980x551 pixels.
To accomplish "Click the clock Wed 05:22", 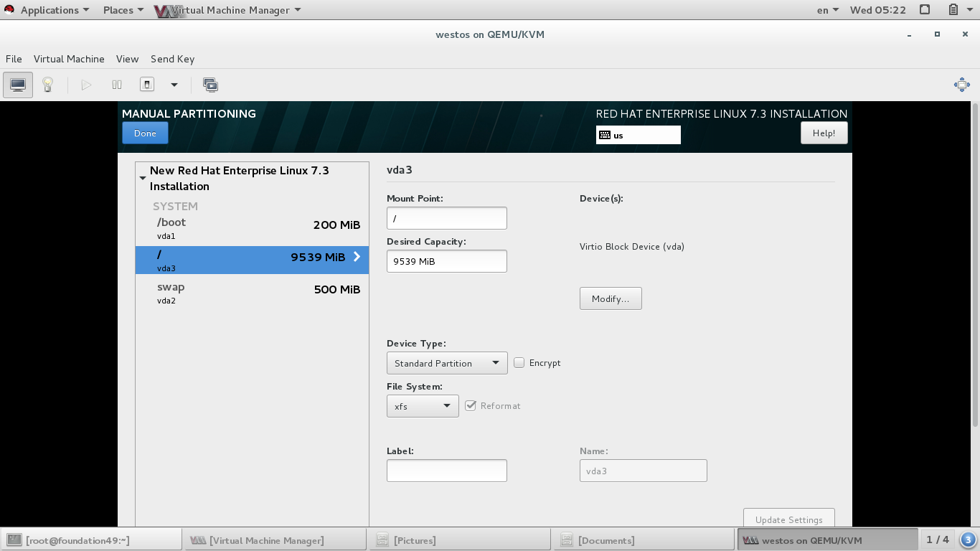I will [x=877, y=10].
